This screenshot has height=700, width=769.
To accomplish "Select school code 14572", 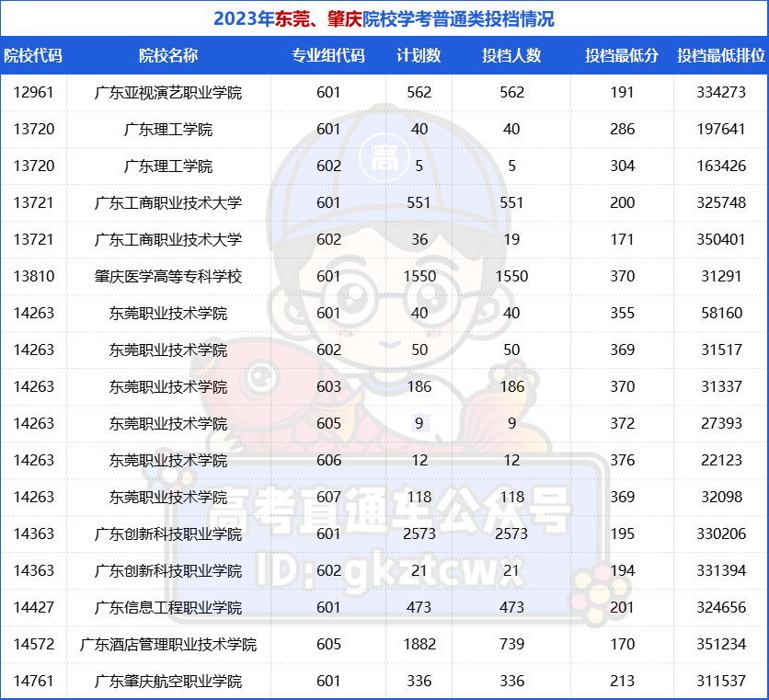I will pos(33,644).
